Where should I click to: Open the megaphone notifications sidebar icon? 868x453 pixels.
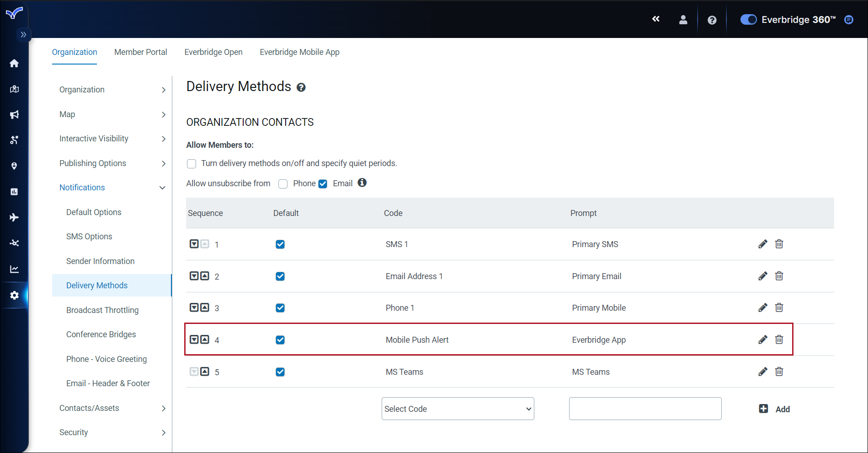(x=14, y=114)
